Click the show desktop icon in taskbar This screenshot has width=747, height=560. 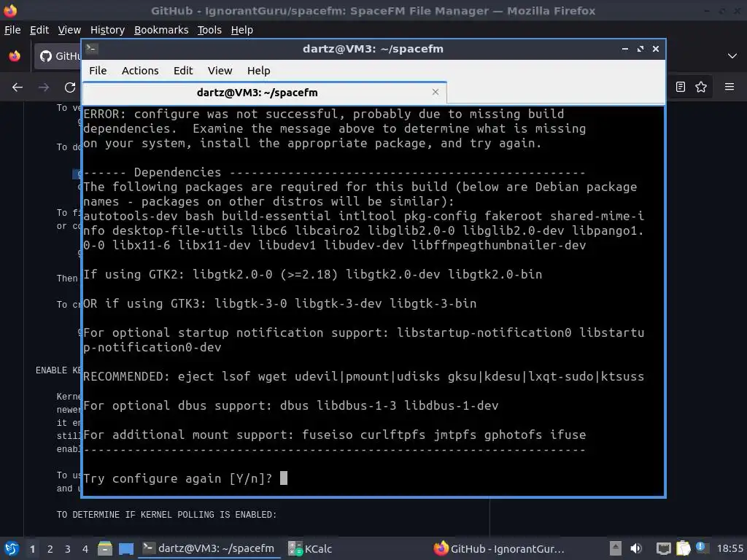coord(126,548)
